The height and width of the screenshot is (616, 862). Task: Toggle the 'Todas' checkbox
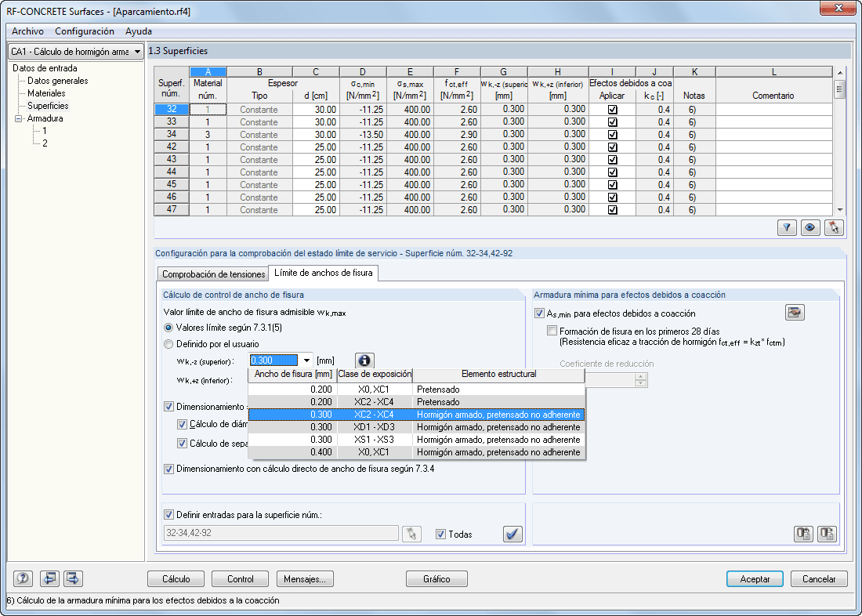(x=440, y=534)
